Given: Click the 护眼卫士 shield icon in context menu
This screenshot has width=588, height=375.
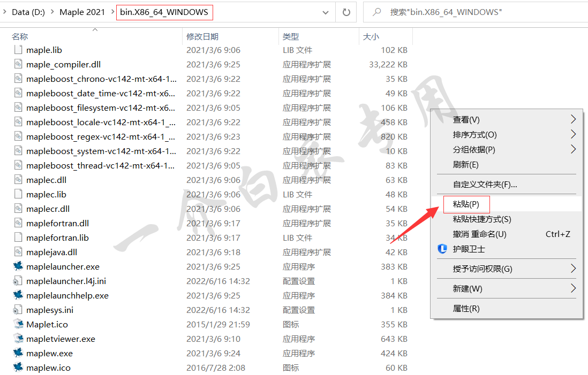Looking at the screenshot, I should [x=442, y=249].
